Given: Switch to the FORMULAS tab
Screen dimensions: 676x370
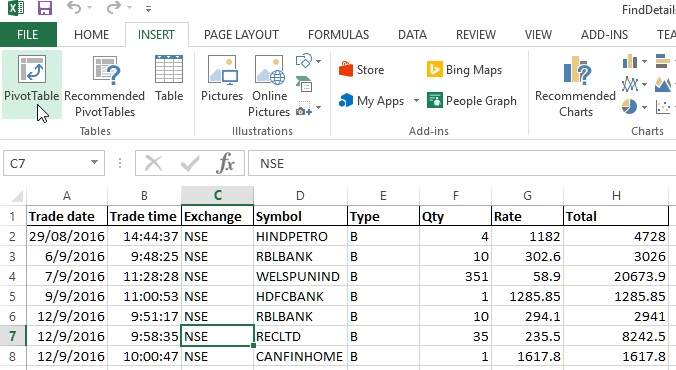Looking at the screenshot, I should point(338,34).
